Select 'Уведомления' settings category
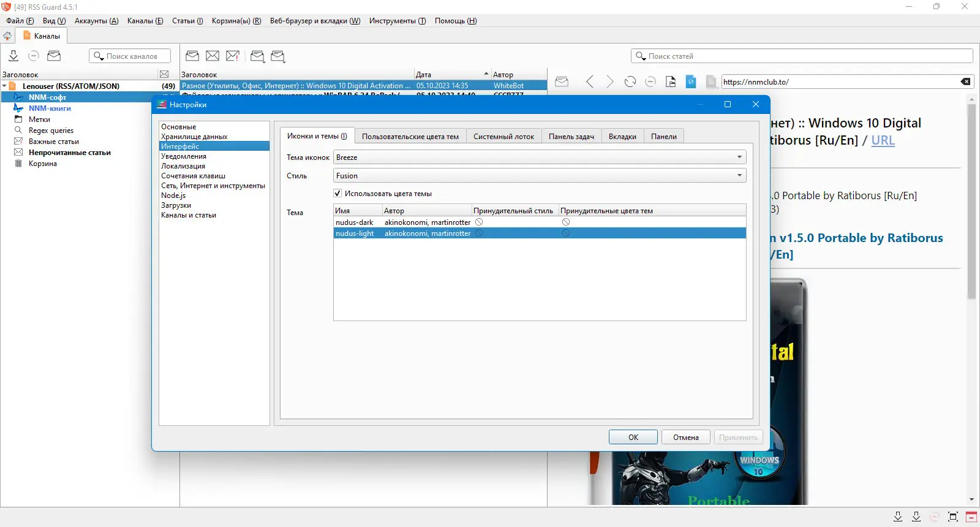980x527 pixels. [x=184, y=156]
